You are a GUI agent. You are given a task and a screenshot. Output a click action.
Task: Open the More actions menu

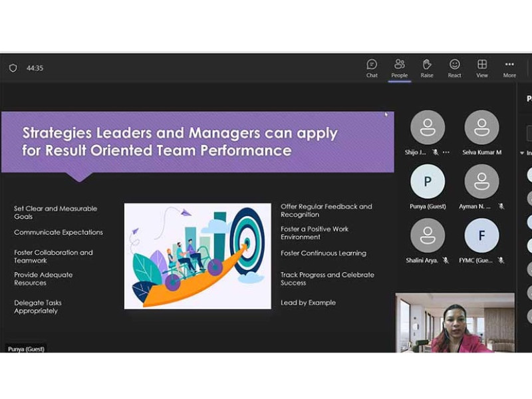(x=509, y=68)
